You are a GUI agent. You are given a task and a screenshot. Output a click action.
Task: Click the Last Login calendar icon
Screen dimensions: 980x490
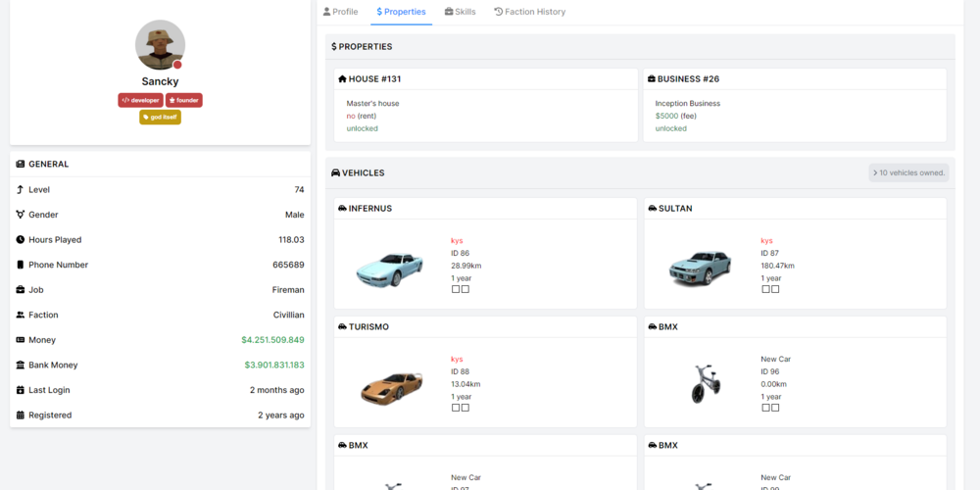[20, 389]
